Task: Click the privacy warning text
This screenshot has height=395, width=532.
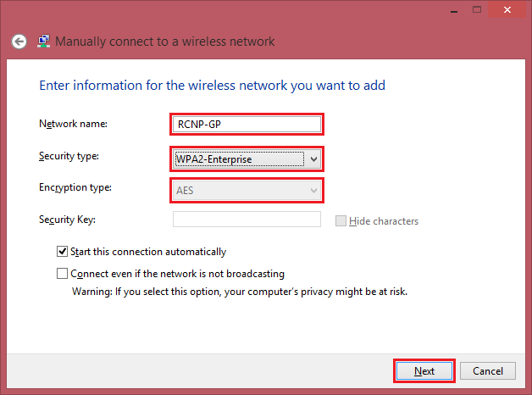Action: [x=239, y=291]
